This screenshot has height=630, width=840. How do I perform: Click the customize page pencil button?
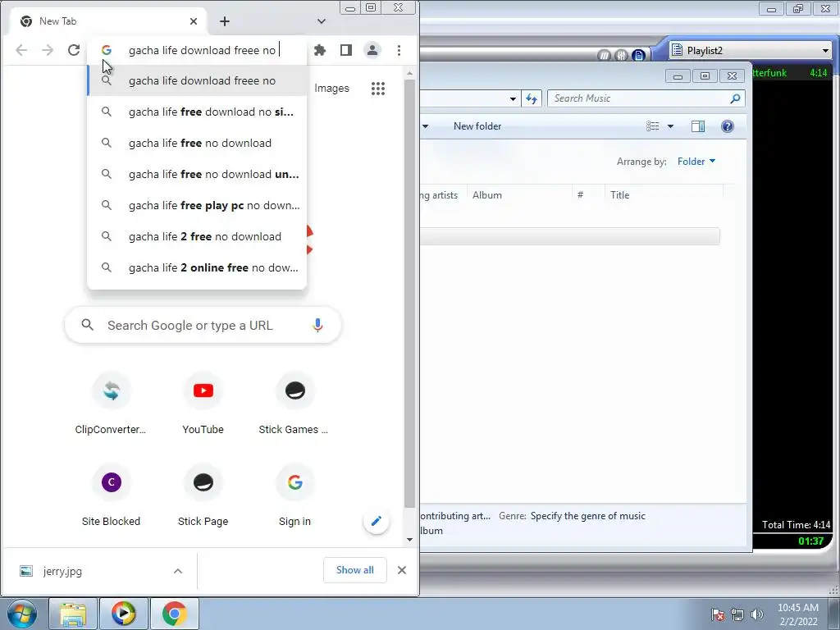pyautogui.click(x=376, y=521)
